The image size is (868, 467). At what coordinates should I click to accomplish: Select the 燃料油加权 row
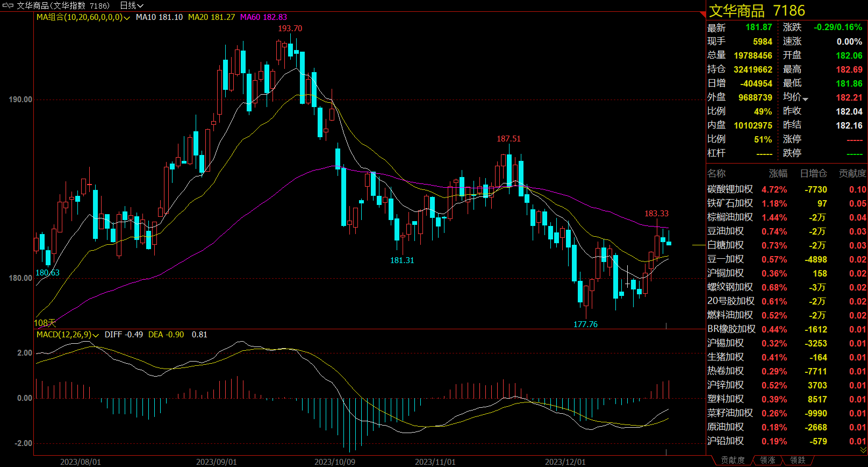pos(786,315)
